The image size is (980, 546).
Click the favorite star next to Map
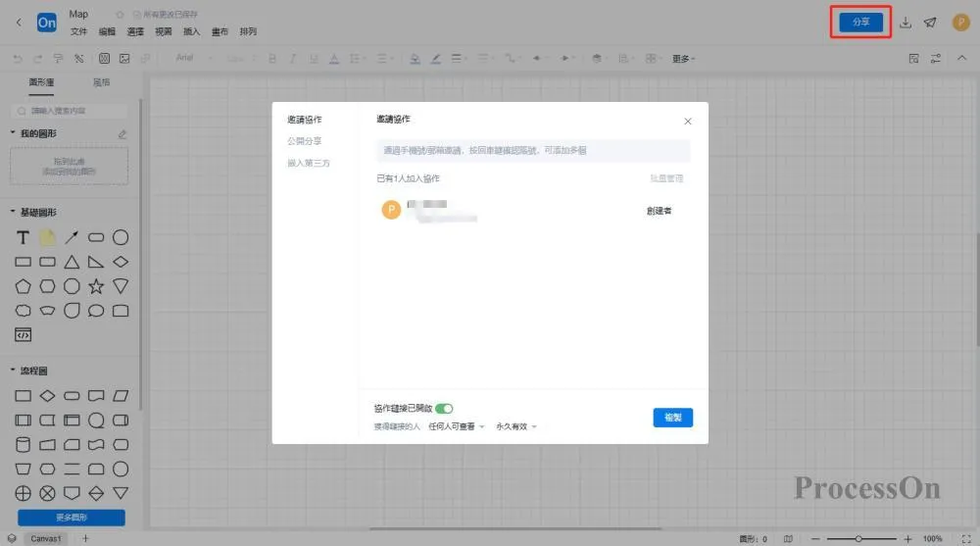[120, 15]
